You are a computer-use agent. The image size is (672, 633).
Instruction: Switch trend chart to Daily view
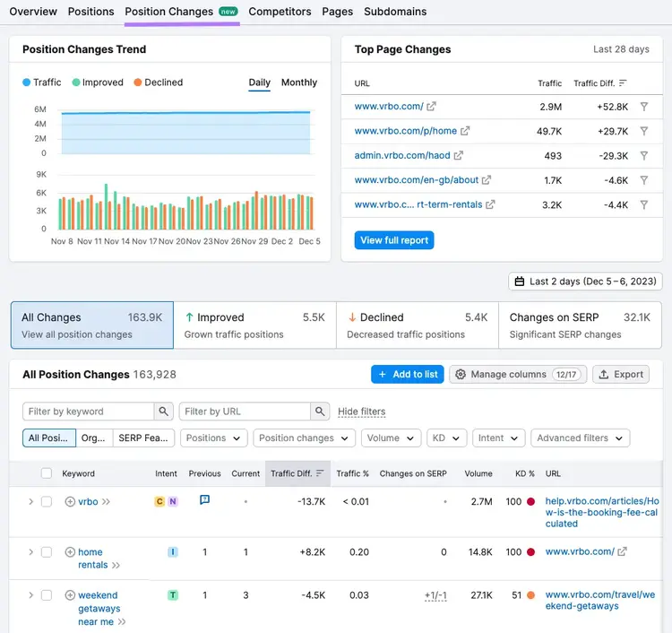[x=259, y=82]
